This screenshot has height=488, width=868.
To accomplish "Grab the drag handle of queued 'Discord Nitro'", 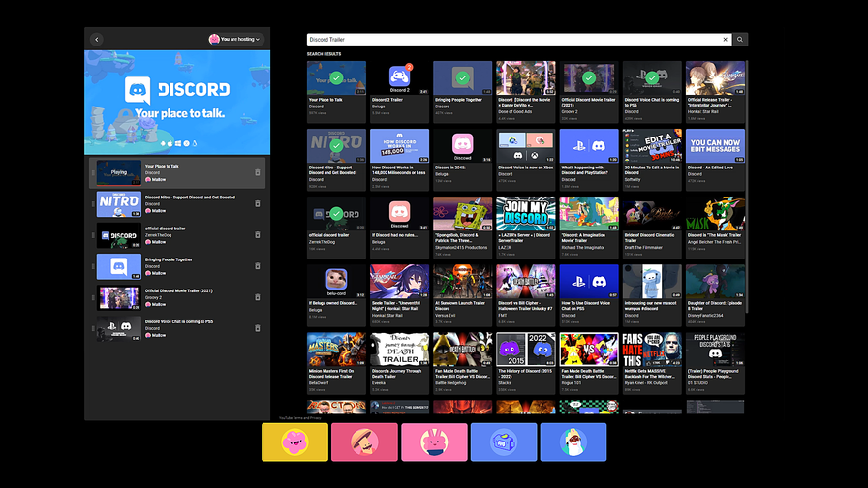I will (x=92, y=203).
